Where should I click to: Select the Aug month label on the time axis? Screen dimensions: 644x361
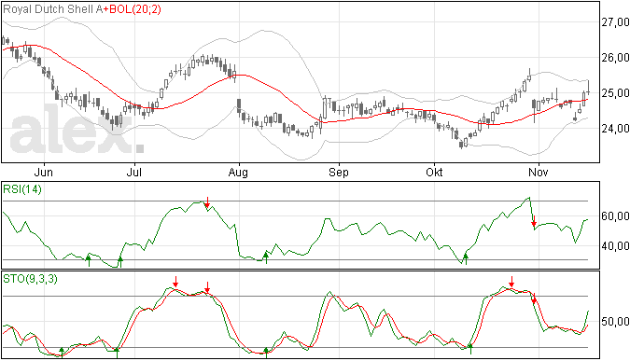coord(238,172)
